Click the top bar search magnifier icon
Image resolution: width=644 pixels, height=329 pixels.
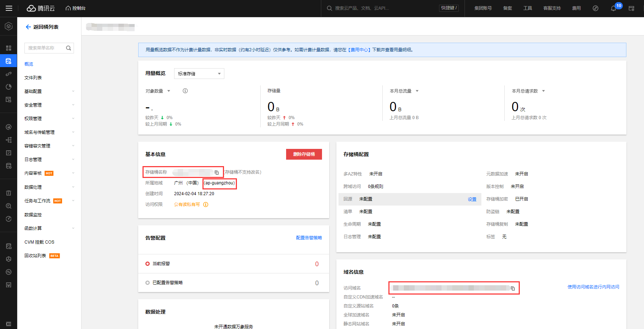(x=329, y=8)
